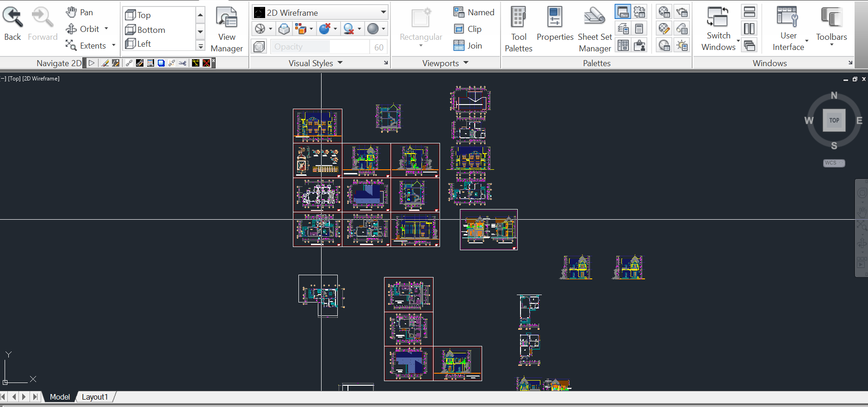Click the Named viewports button
This screenshot has height=407, width=868.
474,12
